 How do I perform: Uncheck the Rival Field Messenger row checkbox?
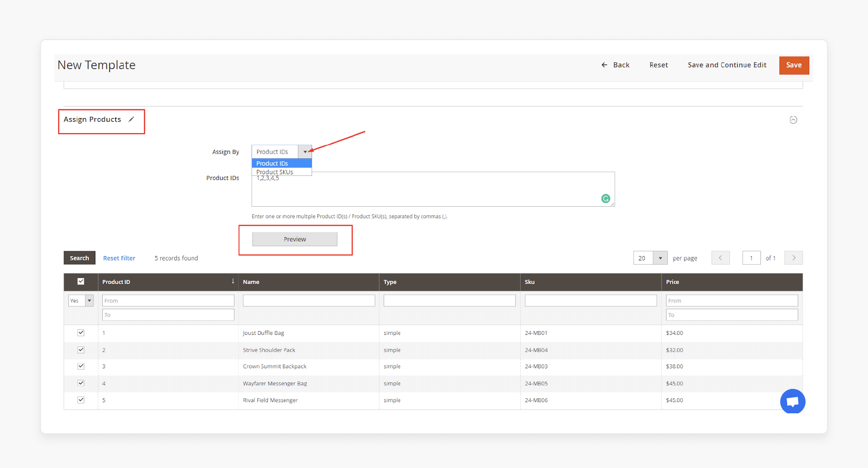coord(81,400)
